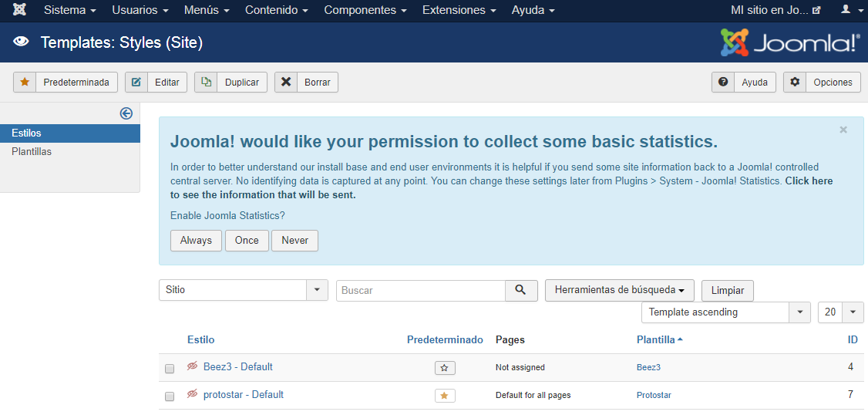Viewport: 868px width, 415px height.
Task: Dismiss the statistics notice with X
Action: point(843,130)
